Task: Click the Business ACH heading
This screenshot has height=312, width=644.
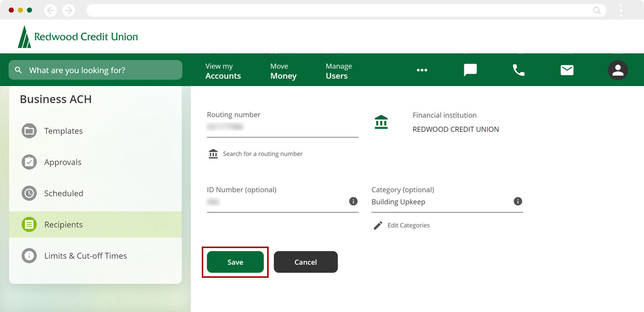Action: (x=56, y=99)
